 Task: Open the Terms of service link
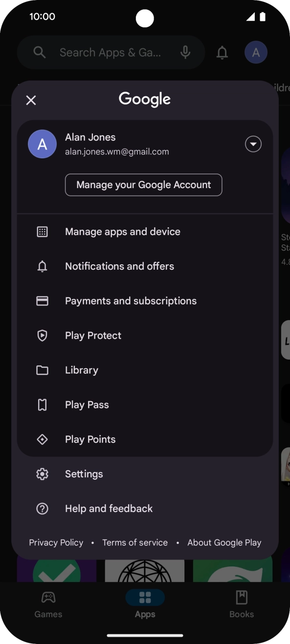point(135,542)
